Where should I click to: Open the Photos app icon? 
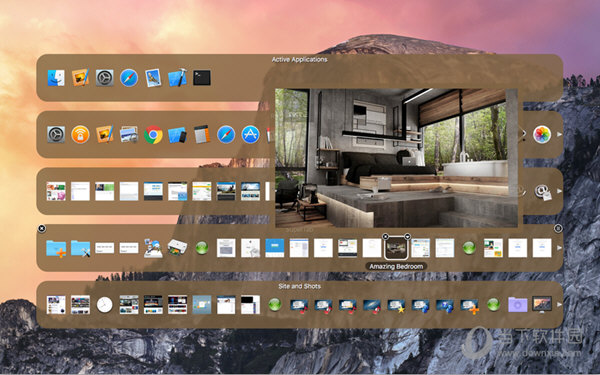coord(542,135)
